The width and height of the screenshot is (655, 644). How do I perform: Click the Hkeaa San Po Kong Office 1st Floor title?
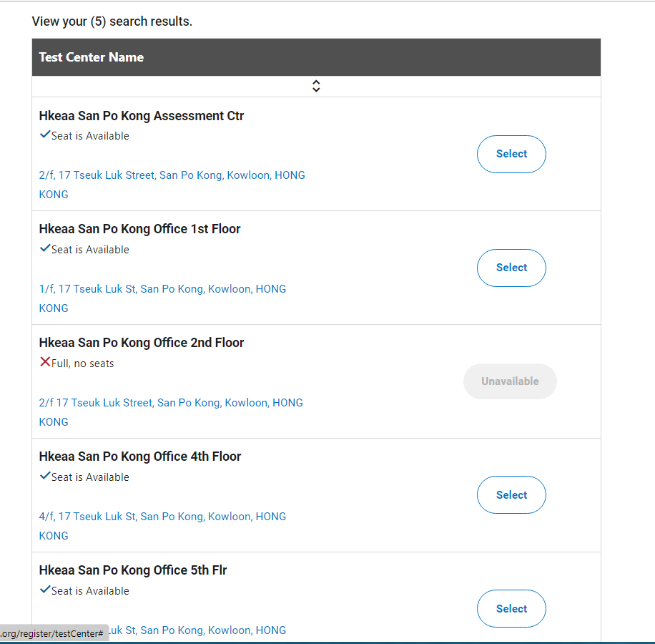[x=139, y=229]
